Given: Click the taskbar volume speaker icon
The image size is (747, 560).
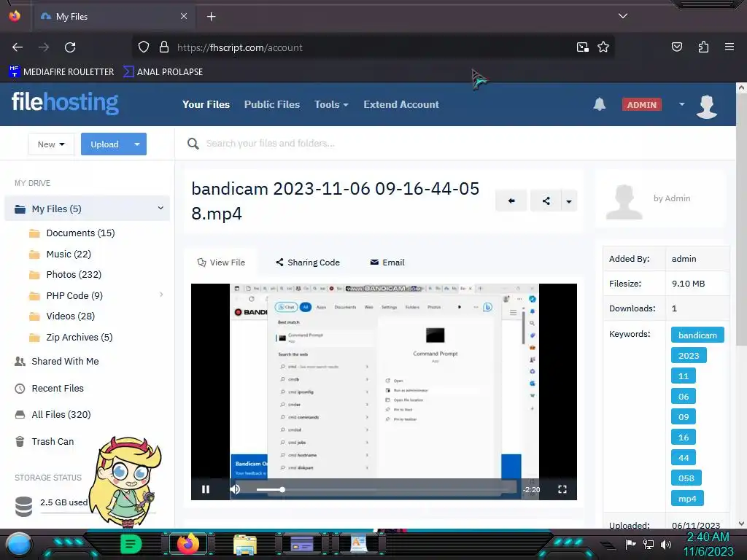Looking at the screenshot, I should [x=666, y=544].
